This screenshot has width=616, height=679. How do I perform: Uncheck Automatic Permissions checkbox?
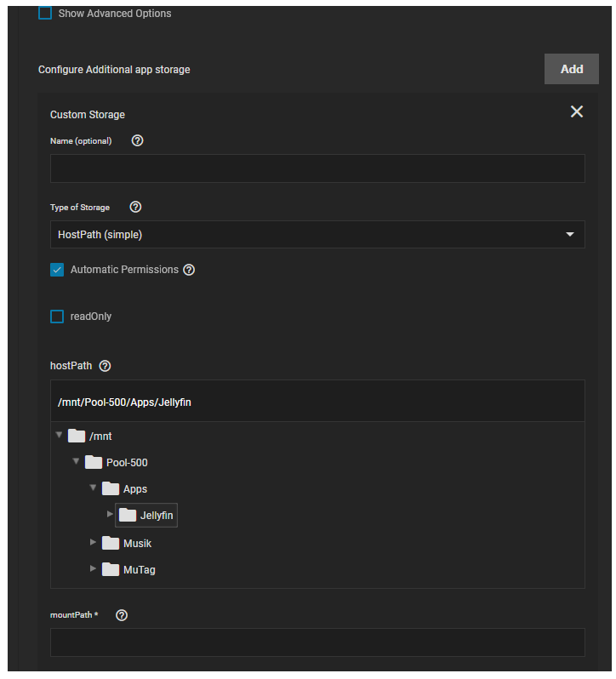[x=57, y=270]
